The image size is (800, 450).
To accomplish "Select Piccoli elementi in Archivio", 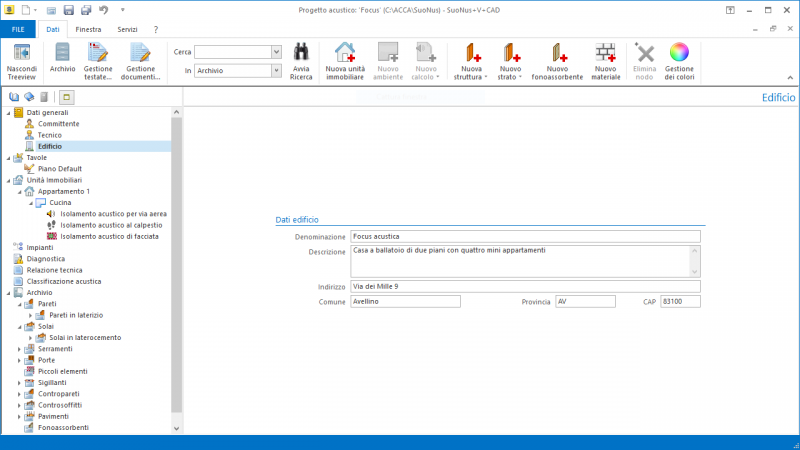I will click(x=63, y=371).
